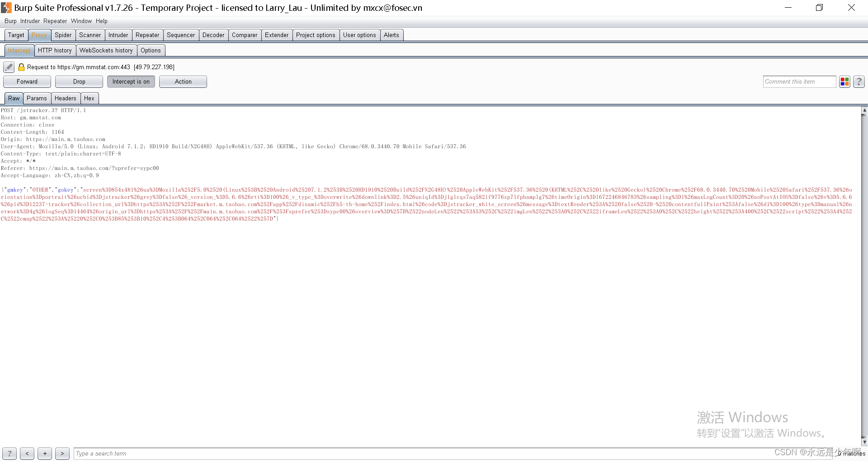This screenshot has height=461, width=868.
Task: Switch to the Params view tab
Action: [x=37, y=99]
